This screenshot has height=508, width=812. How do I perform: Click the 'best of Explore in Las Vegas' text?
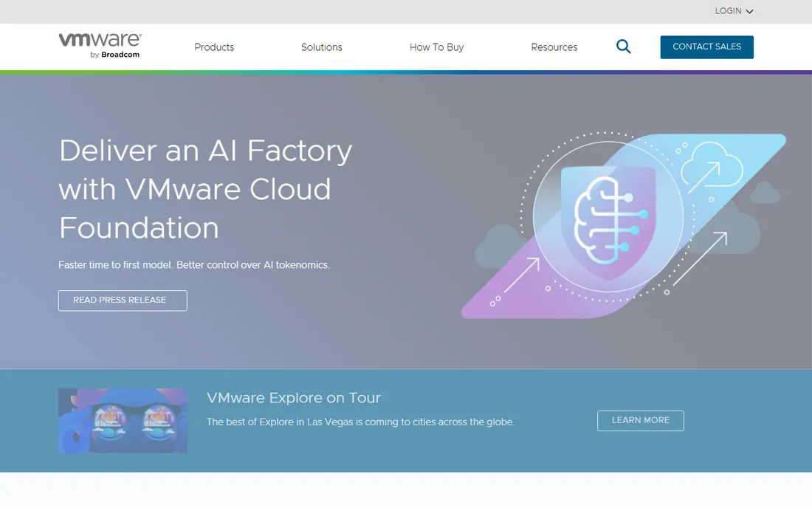[361, 422]
